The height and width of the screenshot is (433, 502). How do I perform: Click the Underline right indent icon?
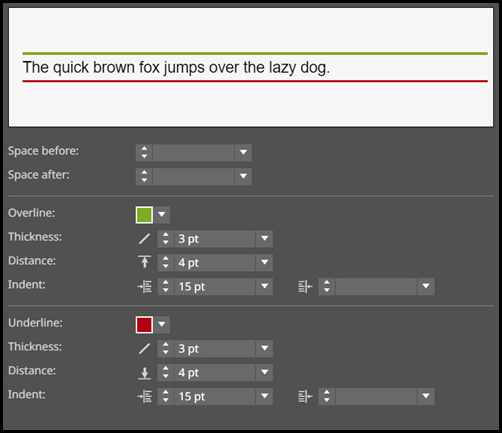305,396
